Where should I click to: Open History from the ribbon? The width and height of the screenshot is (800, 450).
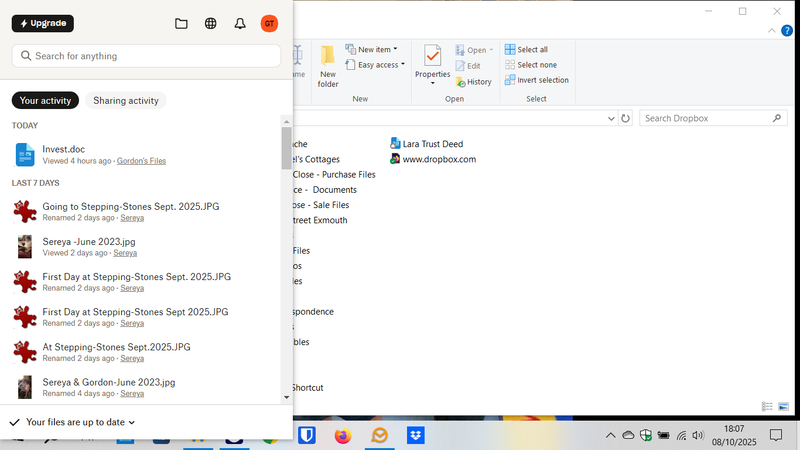pyautogui.click(x=472, y=82)
